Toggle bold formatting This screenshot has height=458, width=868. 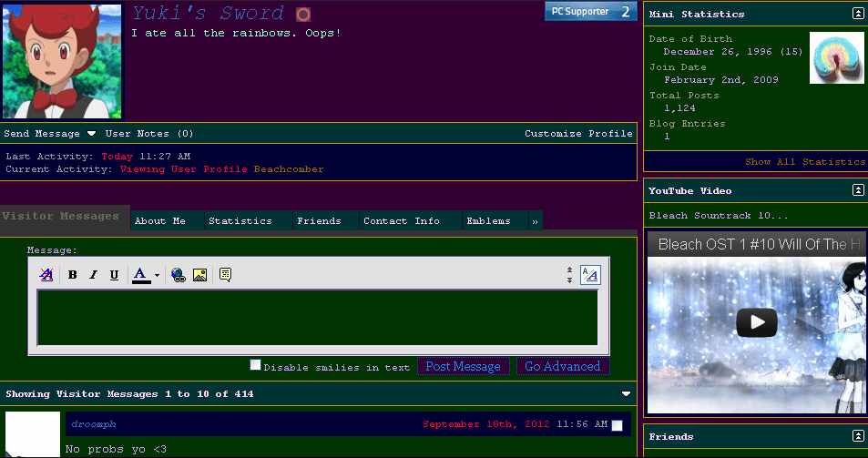pyautogui.click(x=73, y=274)
